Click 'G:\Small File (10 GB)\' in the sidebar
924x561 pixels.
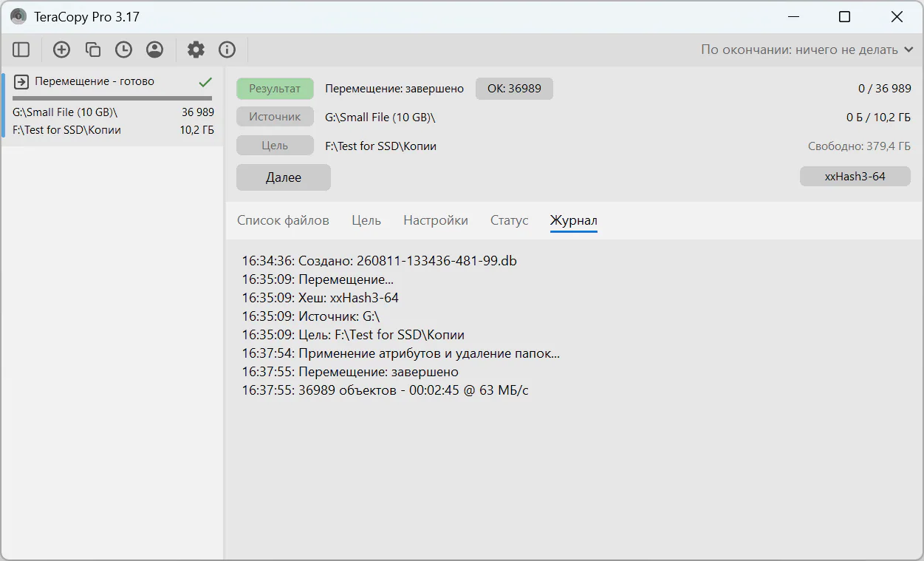click(65, 112)
